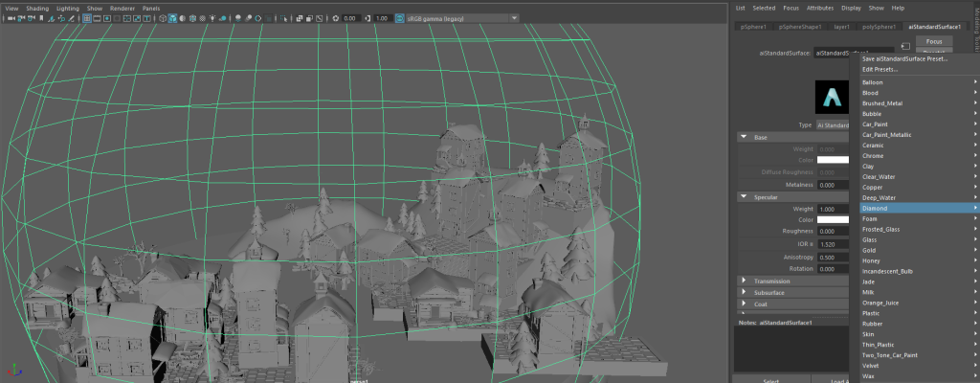
Task: Expand the Subsurface section
Action: point(744,292)
